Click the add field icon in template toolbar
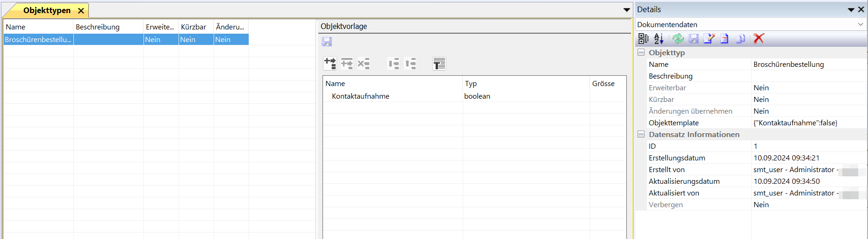The width and height of the screenshot is (868, 239). [x=330, y=63]
